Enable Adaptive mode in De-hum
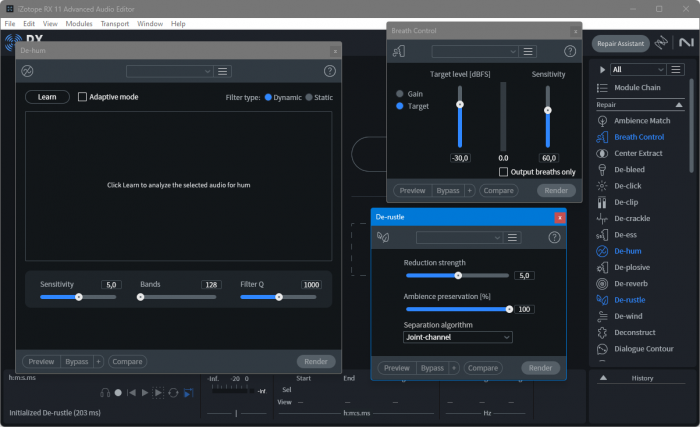 click(x=83, y=97)
